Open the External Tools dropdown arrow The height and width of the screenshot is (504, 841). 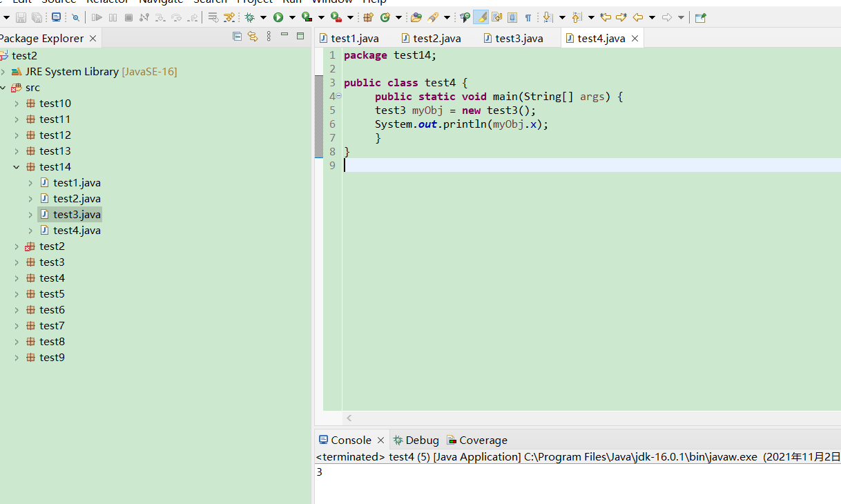point(350,17)
